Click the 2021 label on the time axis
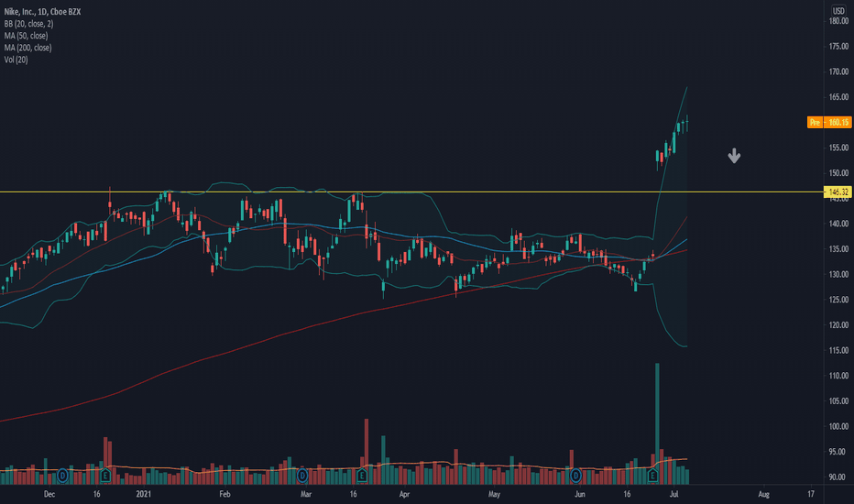 143,494
